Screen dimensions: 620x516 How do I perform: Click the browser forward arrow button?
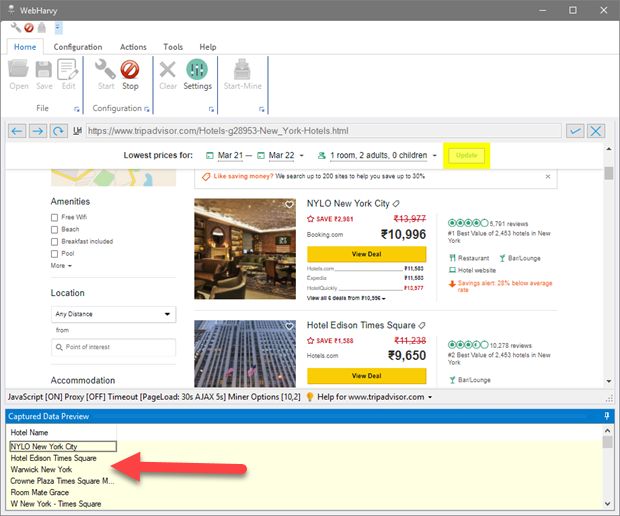pos(38,131)
